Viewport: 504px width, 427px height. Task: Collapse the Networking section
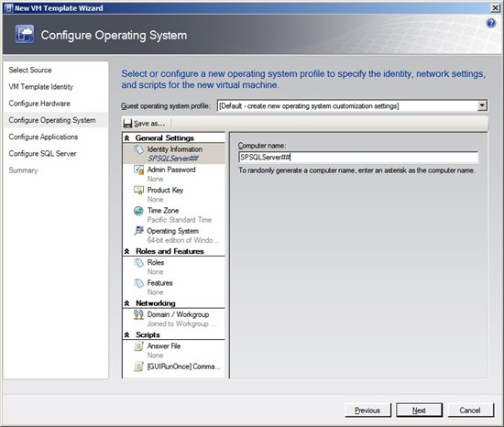127,303
